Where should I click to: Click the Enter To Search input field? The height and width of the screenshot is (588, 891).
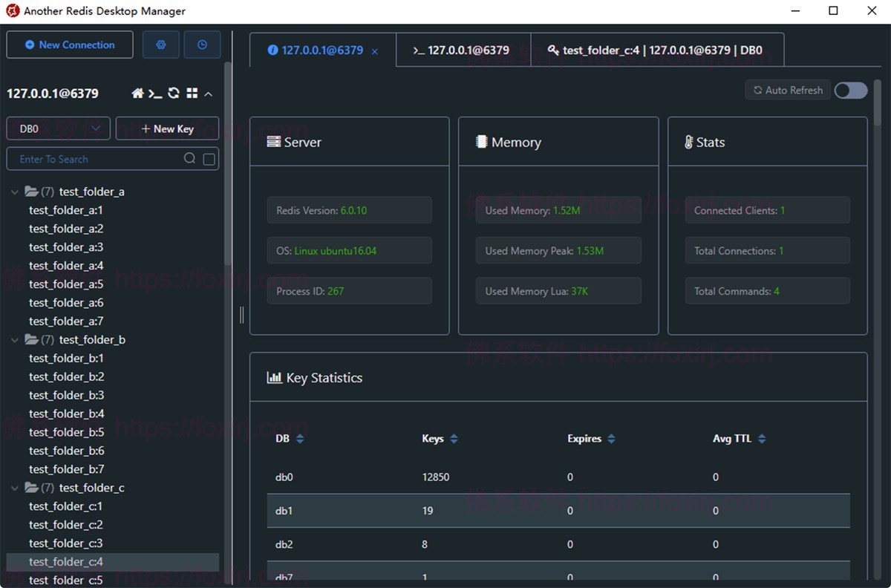coord(104,158)
